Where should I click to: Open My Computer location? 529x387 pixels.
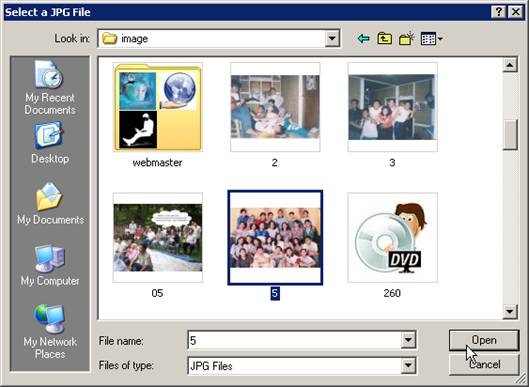(x=50, y=266)
